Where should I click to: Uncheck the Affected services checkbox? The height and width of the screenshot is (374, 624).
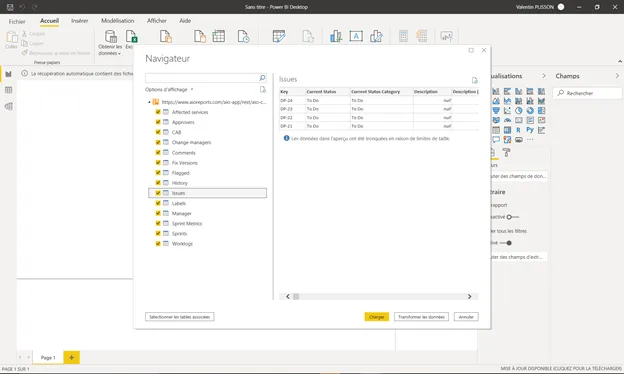158,112
